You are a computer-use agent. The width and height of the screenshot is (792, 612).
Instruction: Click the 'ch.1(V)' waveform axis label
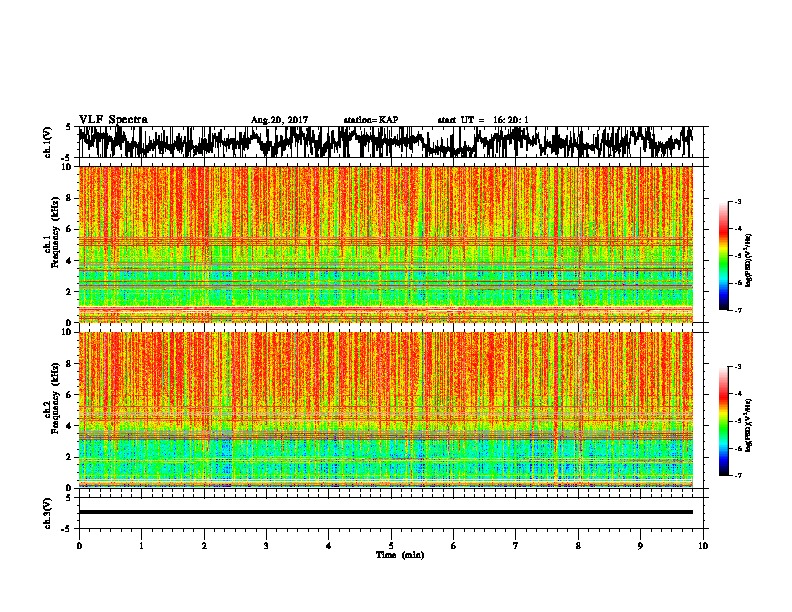[x=48, y=142]
